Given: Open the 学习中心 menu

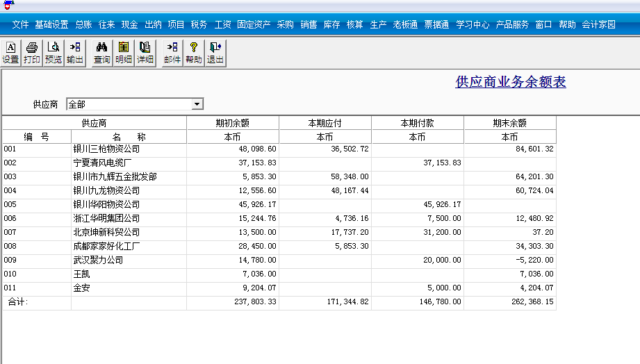Looking at the screenshot, I should pos(473,24).
